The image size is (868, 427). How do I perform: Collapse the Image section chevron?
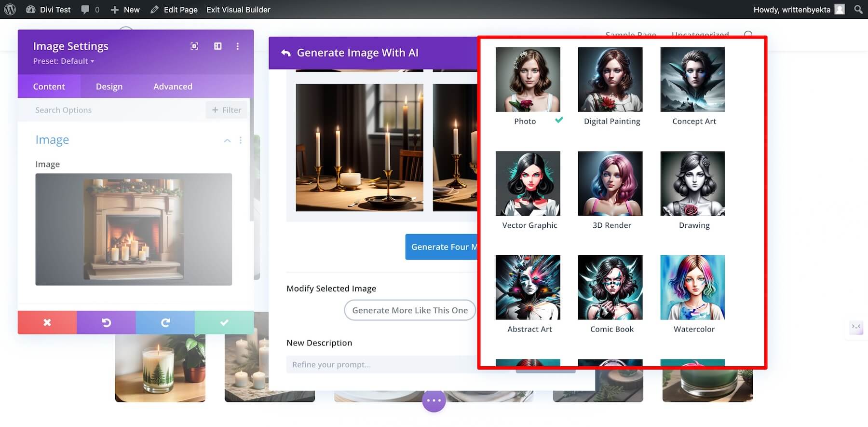click(227, 140)
